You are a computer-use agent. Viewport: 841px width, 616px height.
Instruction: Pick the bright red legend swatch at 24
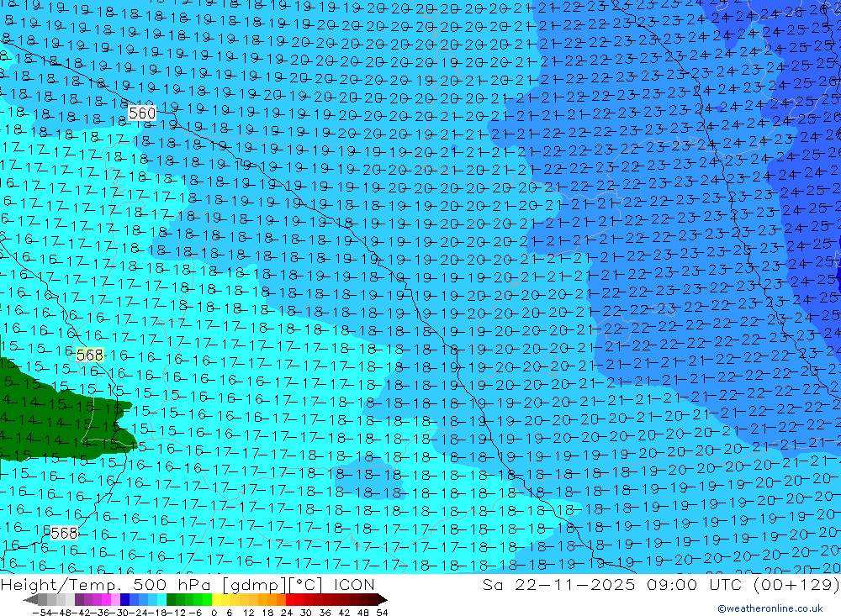pos(291,599)
